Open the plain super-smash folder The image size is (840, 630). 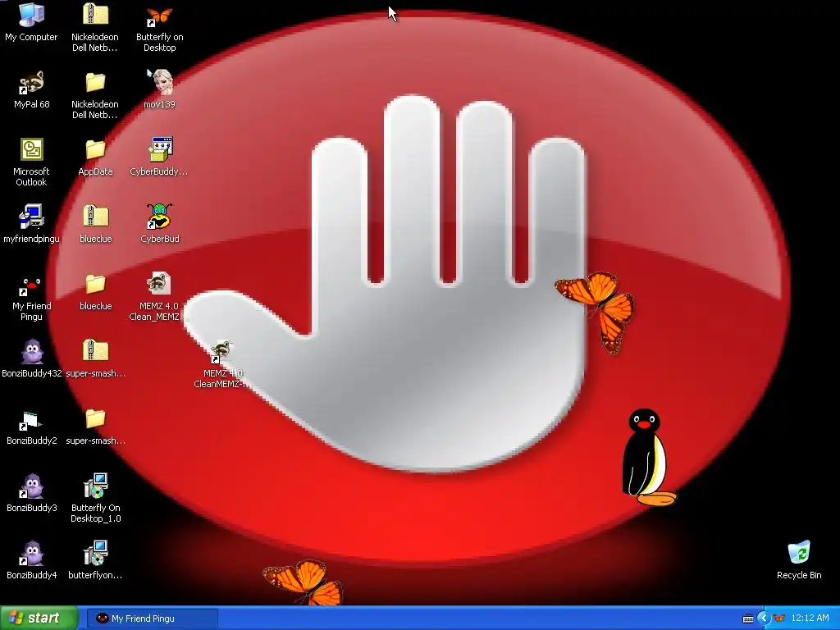pos(95,427)
